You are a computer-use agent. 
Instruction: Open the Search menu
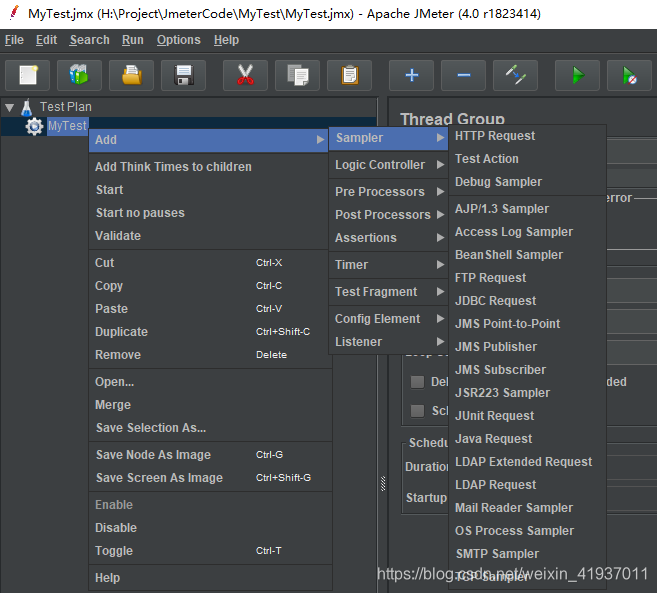(x=89, y=40)
